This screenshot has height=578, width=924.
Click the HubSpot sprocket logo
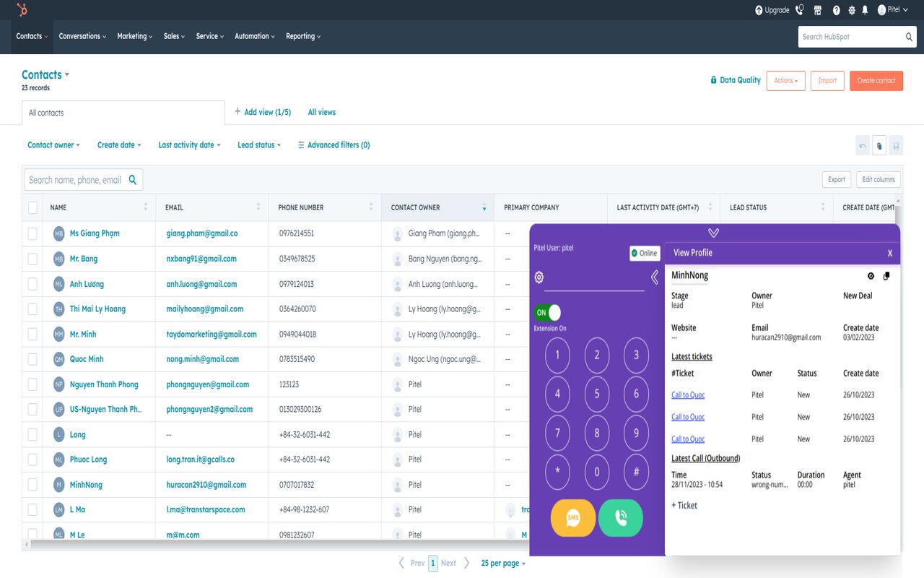point(22,9)
